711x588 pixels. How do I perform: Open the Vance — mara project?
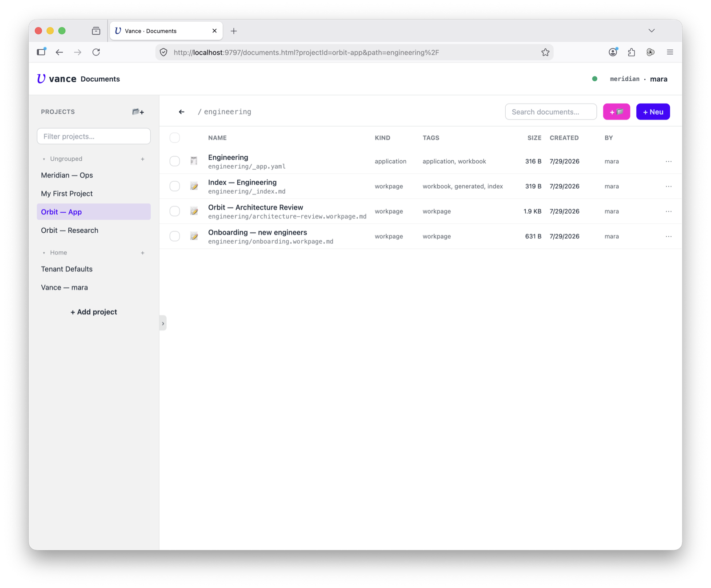(x=94, y=287)
